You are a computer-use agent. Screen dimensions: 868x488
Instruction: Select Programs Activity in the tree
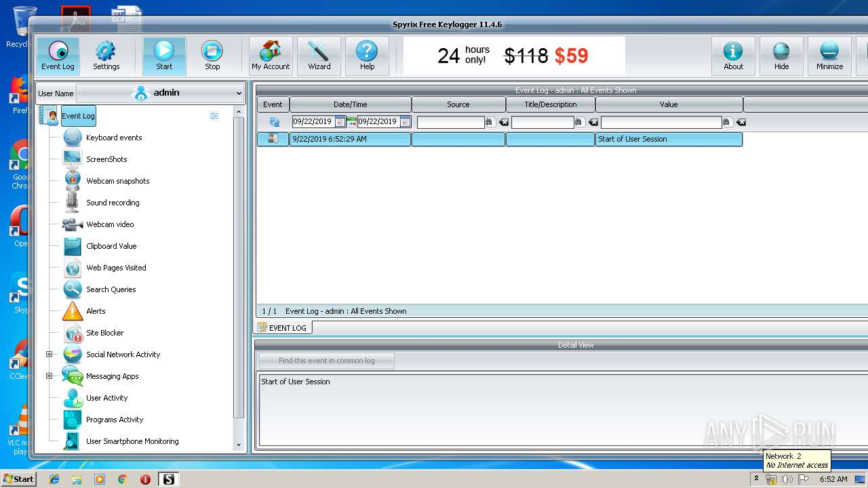[x=115, y=420]
